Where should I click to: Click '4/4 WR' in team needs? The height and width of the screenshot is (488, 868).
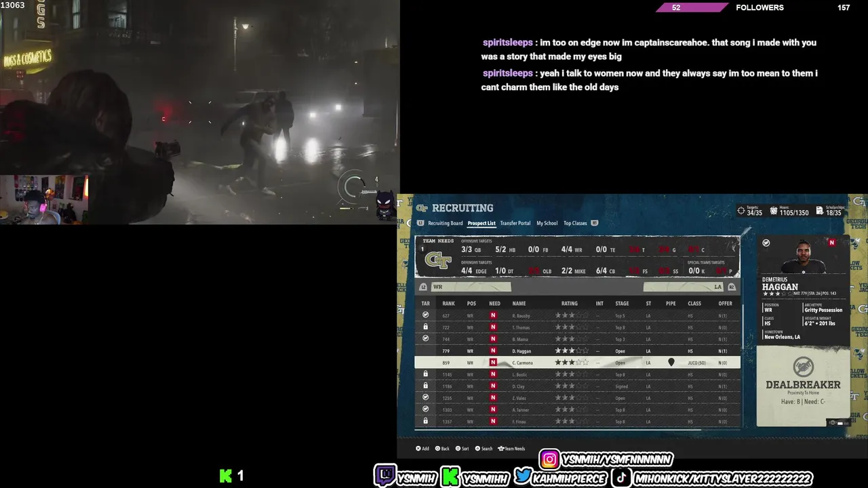(572, 249)
